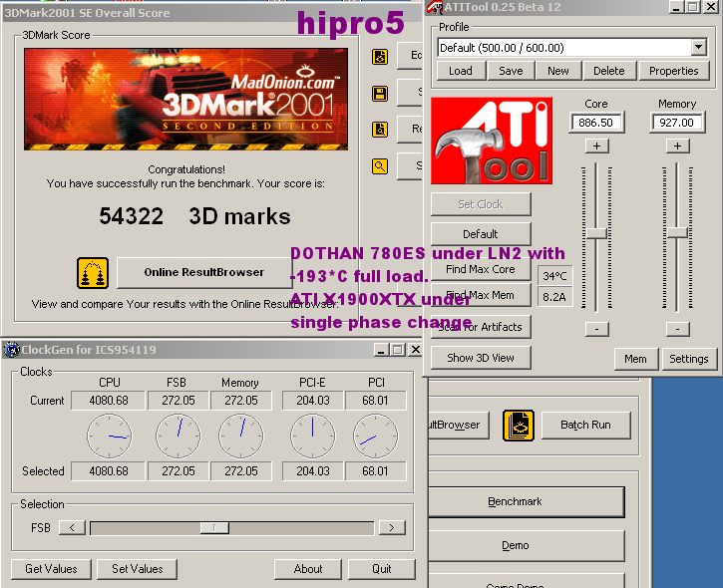Click the Current PCI-E value 204.03

[313, 401]
